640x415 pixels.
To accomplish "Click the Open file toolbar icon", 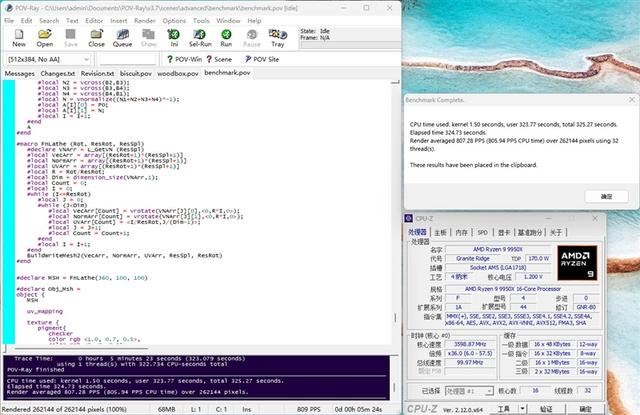I will [45, 37].
